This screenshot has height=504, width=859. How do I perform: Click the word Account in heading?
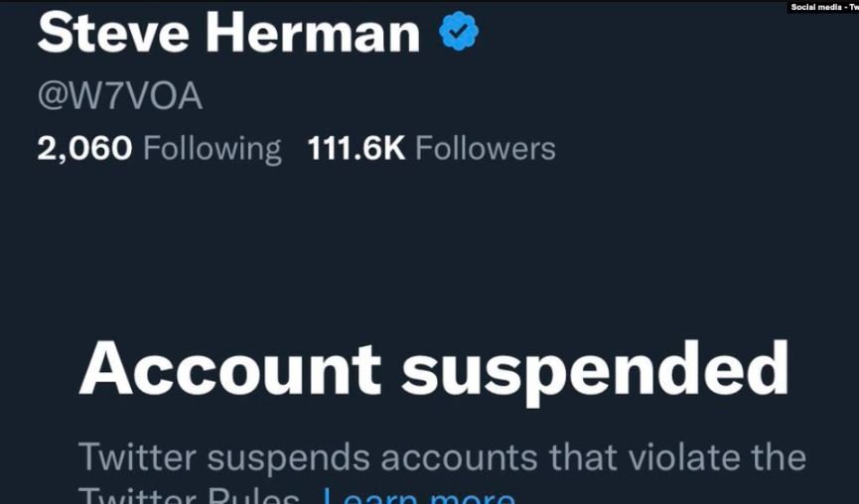click(x=229, y=369)
